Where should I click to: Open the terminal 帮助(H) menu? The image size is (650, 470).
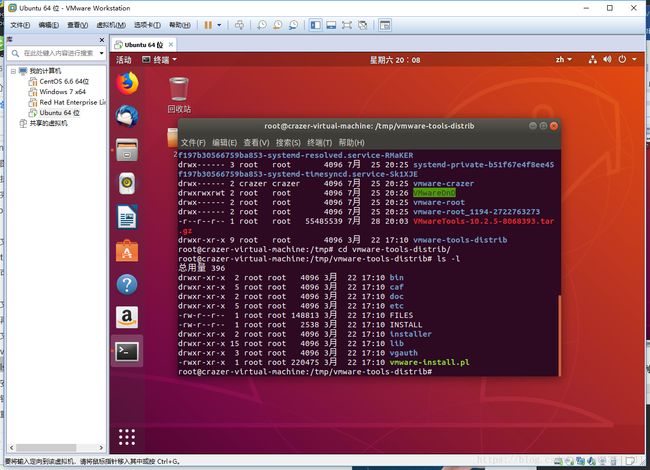pos(352,143)
